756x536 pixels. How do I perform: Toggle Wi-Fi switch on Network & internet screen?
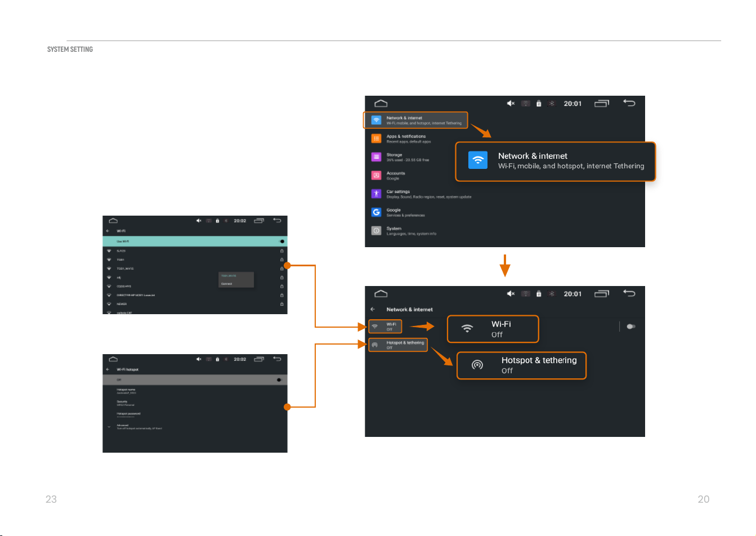(x=631, y=327)
